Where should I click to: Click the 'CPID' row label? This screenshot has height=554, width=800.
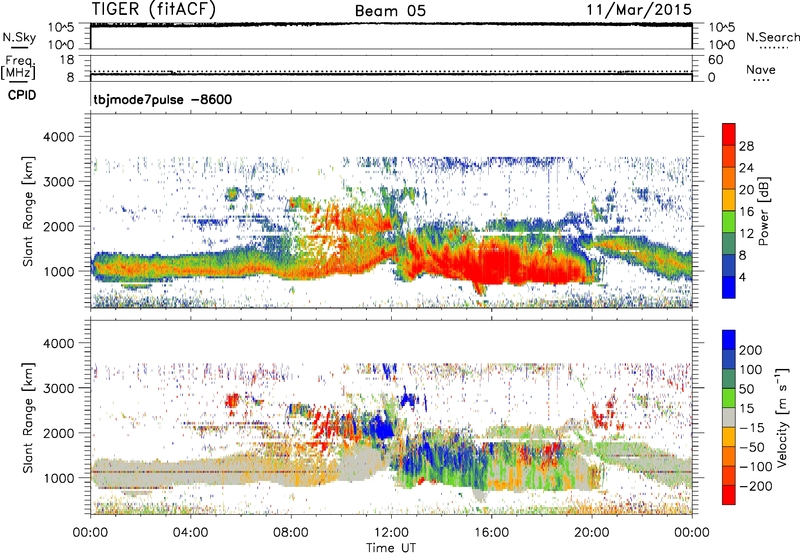(x=22, y=95)
